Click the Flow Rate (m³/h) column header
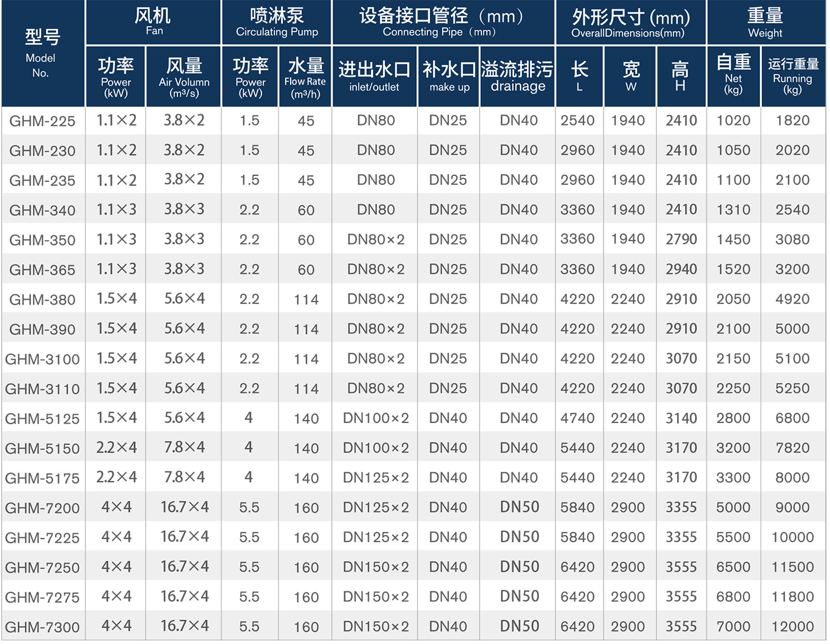 click(x=305, y=76)
